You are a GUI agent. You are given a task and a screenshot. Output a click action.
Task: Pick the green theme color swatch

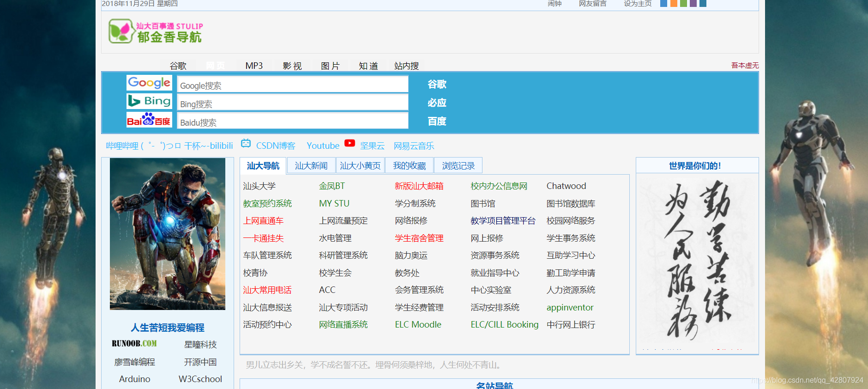[683, 3]
